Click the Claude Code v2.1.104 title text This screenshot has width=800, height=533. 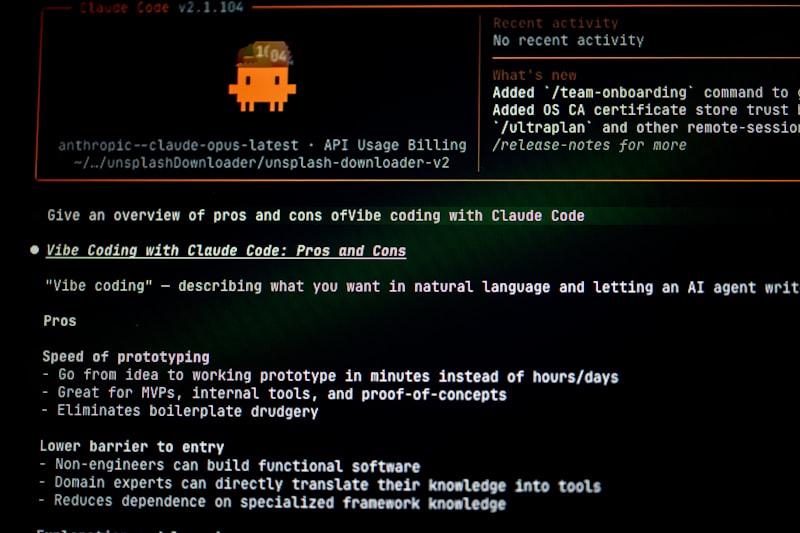(163, 7)
